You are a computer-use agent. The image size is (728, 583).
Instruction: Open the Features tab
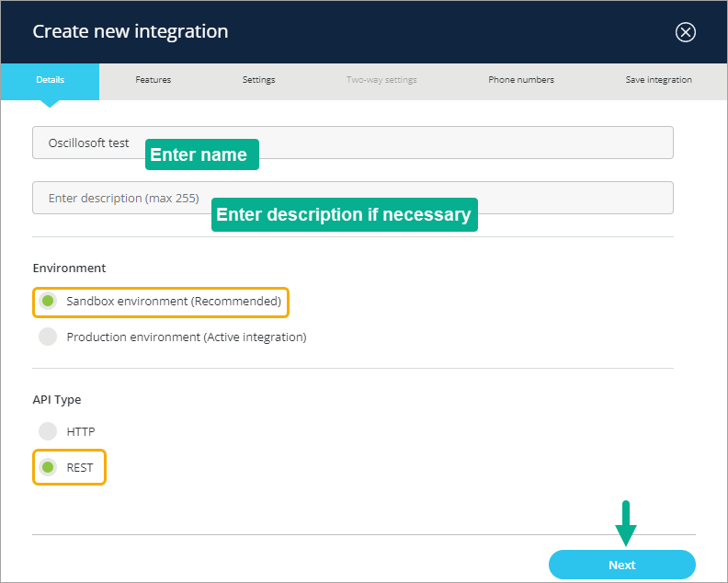point(154,80)
